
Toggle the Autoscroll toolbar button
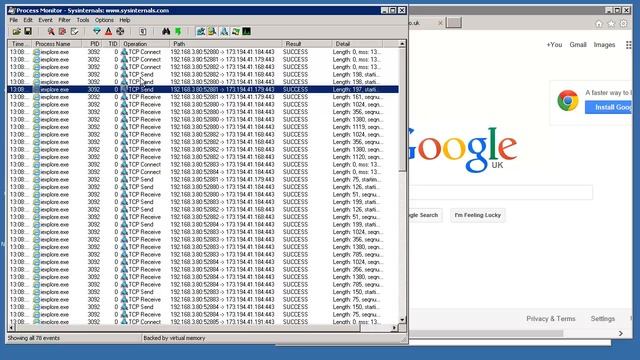62,31
